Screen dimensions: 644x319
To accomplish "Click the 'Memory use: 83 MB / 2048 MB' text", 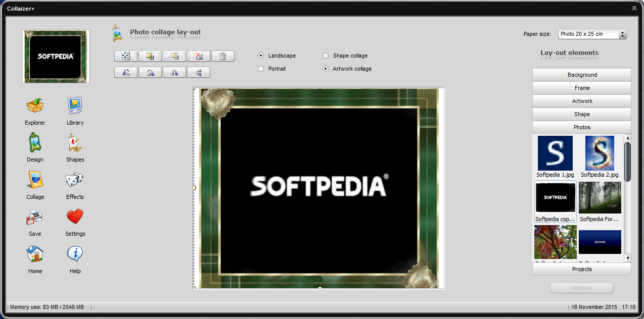I will point(47,307).
